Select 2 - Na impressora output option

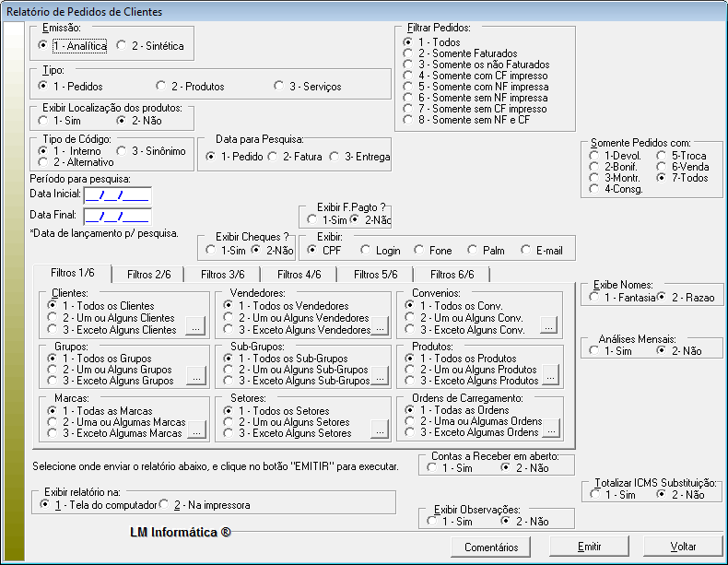165,504
